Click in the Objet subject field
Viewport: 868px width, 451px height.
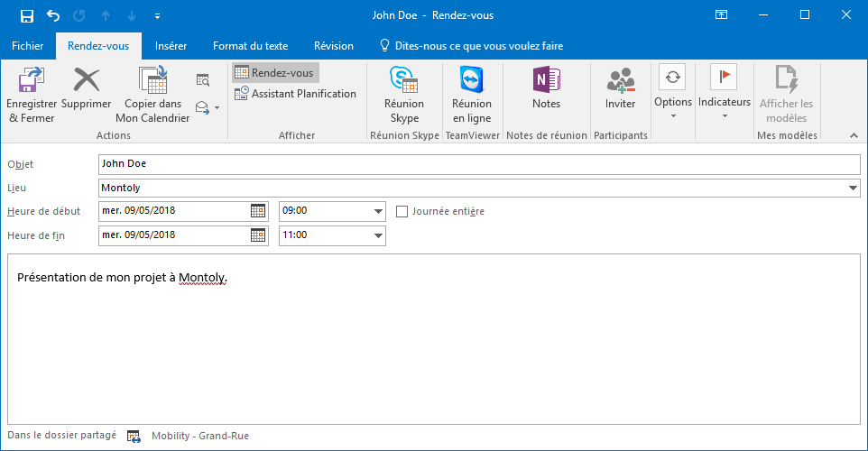pyautogui.click(x=478, y=164)
